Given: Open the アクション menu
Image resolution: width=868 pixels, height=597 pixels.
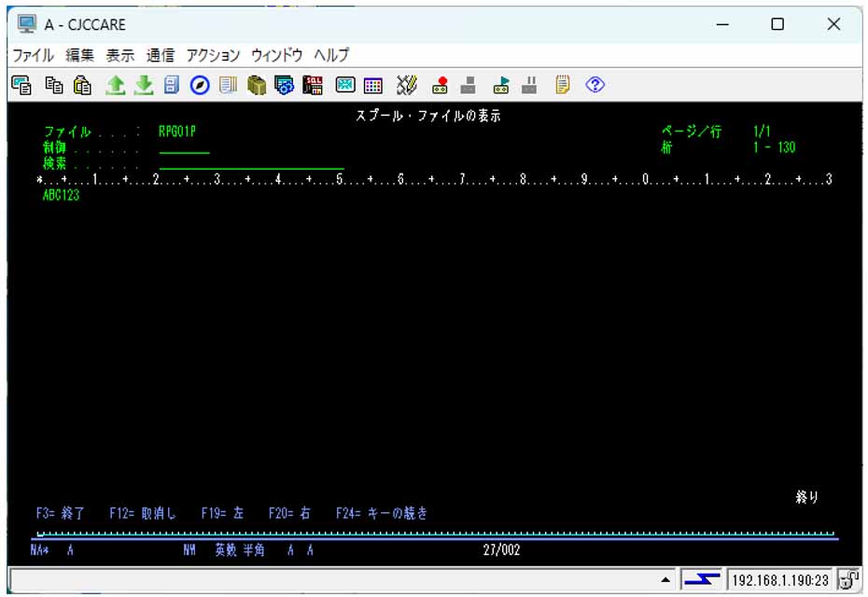Looking at the screenshot, I should pyautogui.click(x=213, y=55).
